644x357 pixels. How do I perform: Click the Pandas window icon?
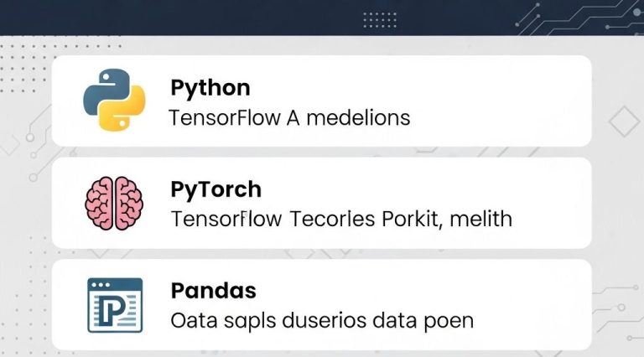(115, 305)
